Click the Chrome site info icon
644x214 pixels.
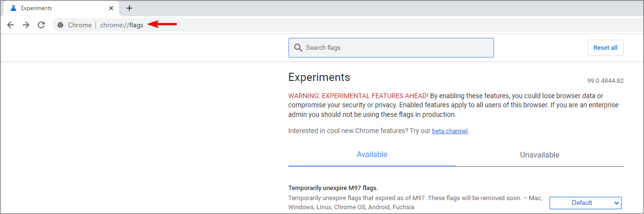60,25
